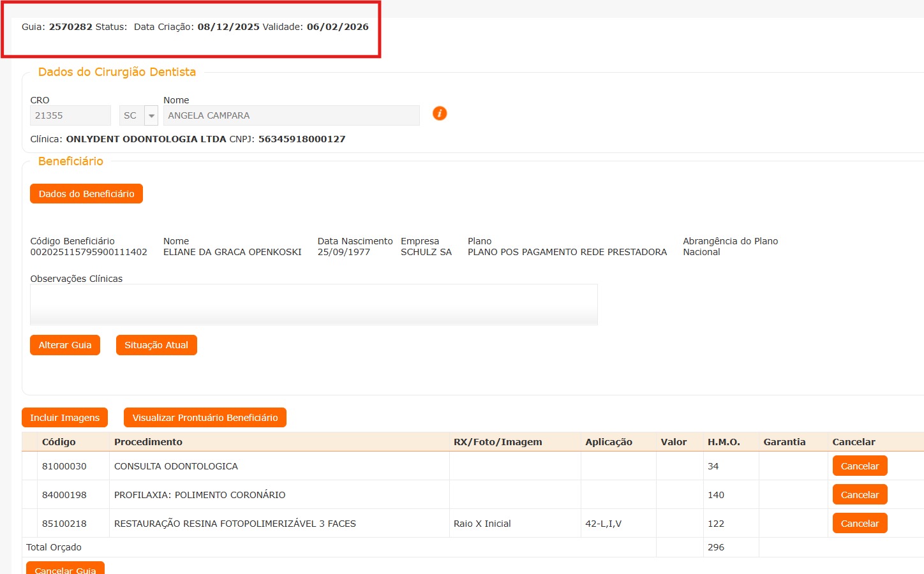This screenshot has width=924, height=574.
Task: Show Situação Atual of the guide
Action: tap(156, 345)
